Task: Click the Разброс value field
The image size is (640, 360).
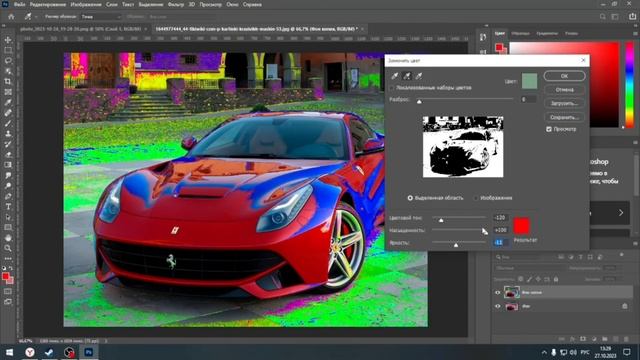Action: coord(528,99)
